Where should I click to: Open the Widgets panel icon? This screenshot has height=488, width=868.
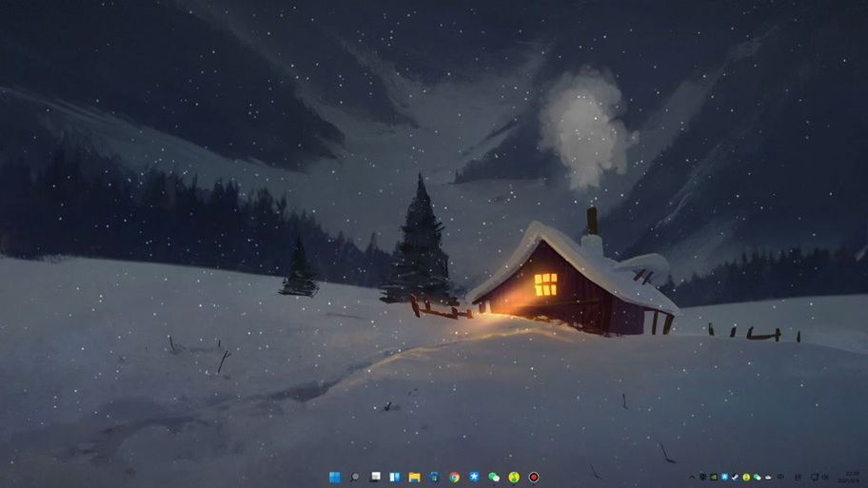pos(395,477)
